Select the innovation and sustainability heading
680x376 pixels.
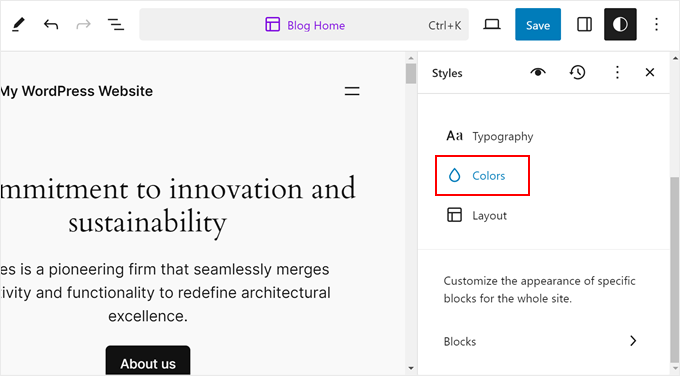tap(178, 206)
